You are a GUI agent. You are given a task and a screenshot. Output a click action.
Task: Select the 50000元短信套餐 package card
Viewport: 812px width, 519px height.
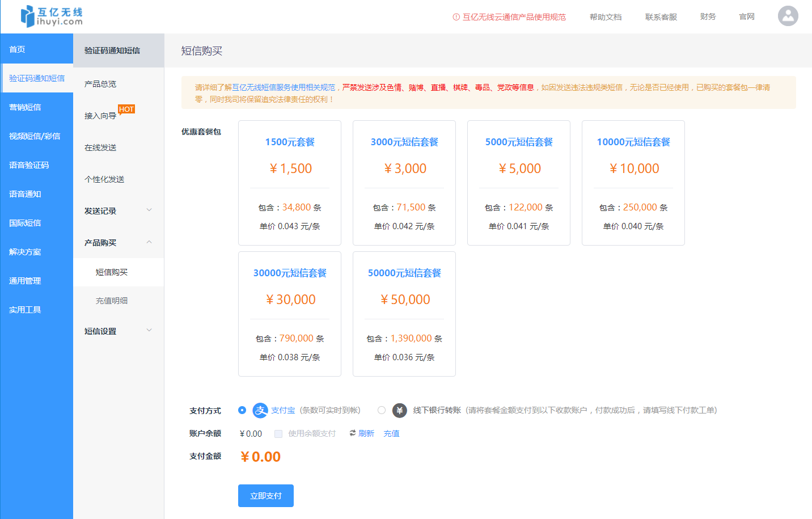(404, 314)
